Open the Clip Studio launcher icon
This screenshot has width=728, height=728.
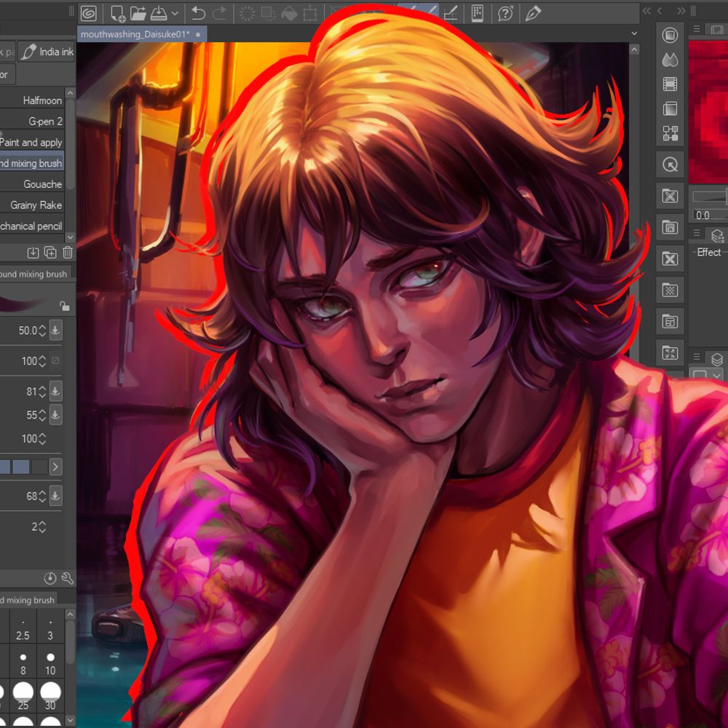88,13
